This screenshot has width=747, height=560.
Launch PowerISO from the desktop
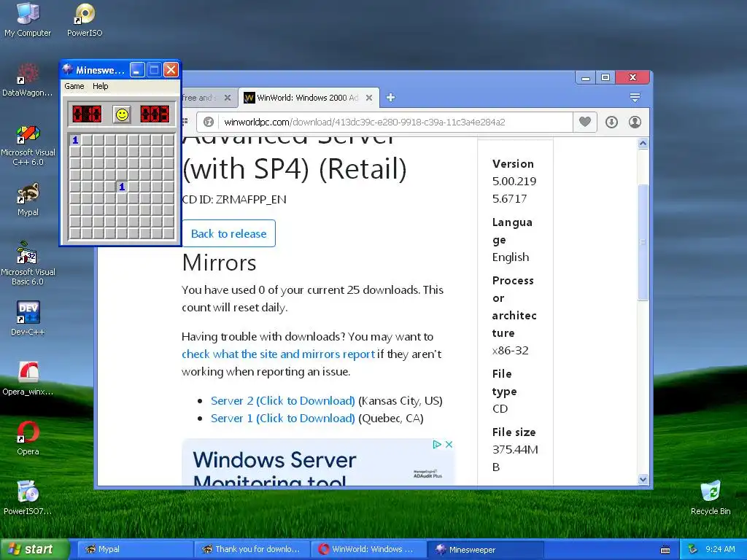85,20
